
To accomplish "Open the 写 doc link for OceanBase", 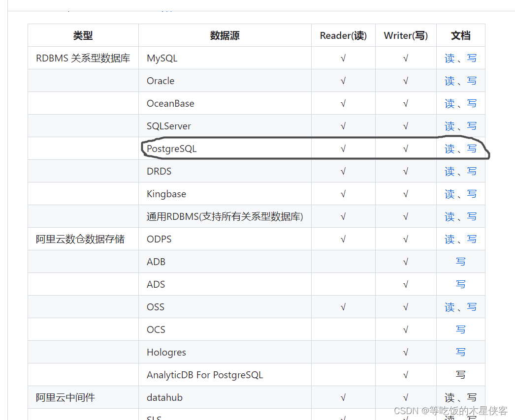I will (x=472, y=103).
